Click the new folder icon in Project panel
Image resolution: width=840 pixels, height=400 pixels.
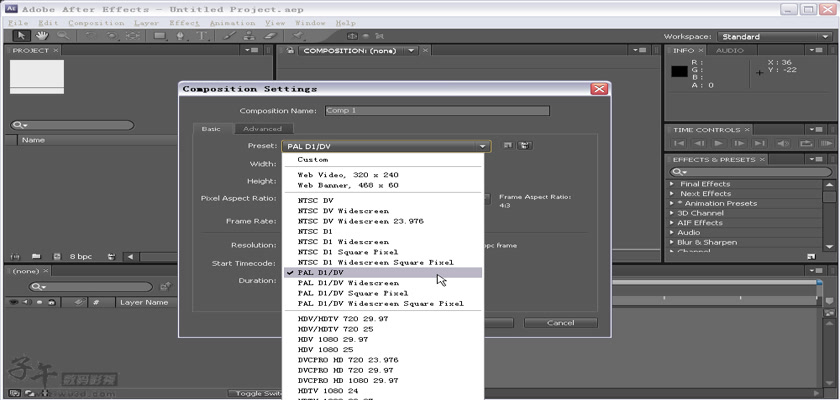36,256
